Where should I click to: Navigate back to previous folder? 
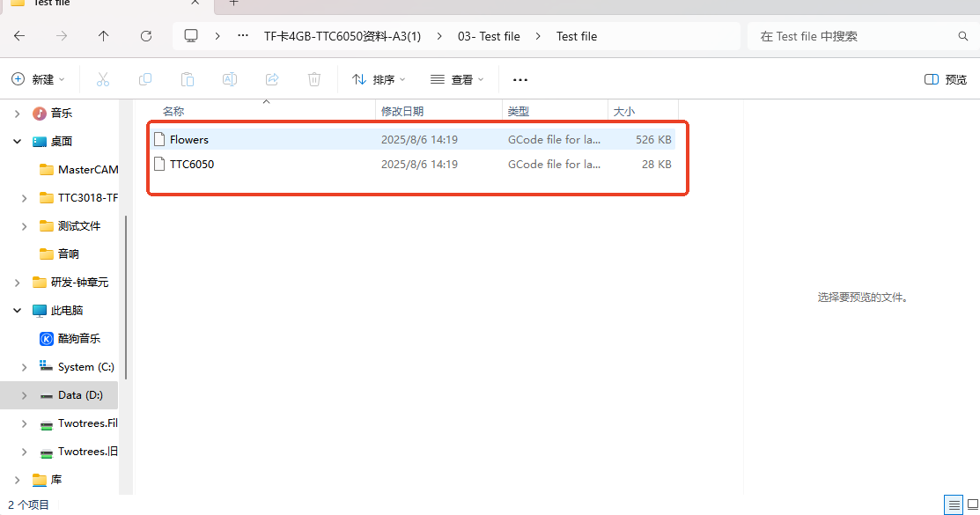(19, 36)
